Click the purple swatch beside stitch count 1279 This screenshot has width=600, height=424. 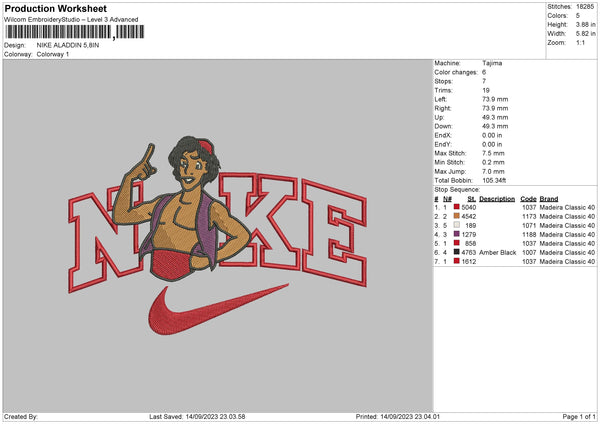[x=457, y=234]
